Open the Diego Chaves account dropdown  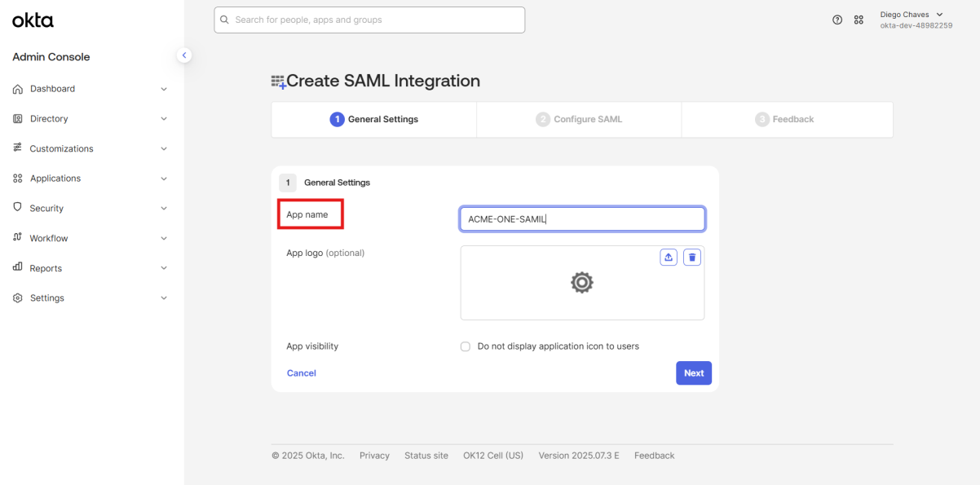pos(916,20)
